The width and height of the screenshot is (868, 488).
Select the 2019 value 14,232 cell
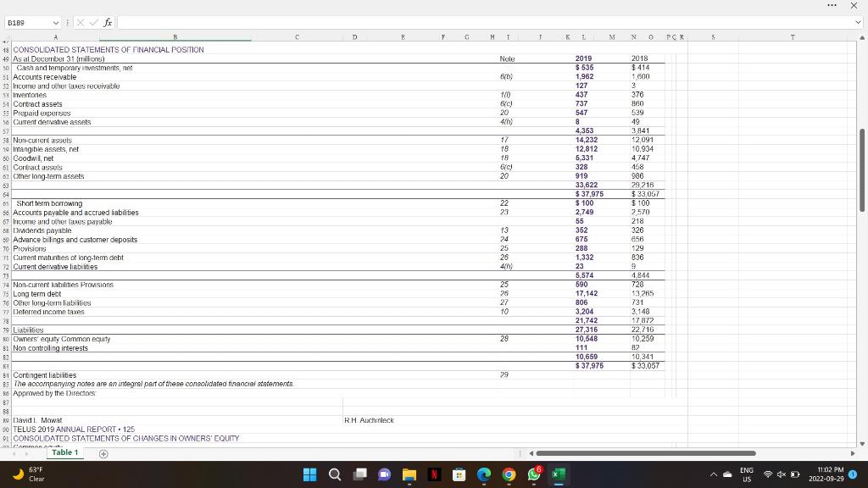587,140
